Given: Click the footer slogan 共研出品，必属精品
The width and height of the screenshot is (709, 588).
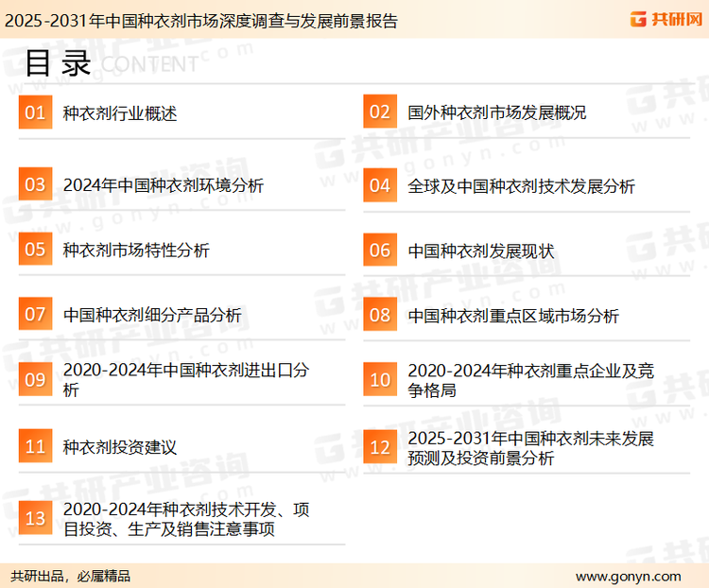Looking at the screenshot, I should click(71, 576).
